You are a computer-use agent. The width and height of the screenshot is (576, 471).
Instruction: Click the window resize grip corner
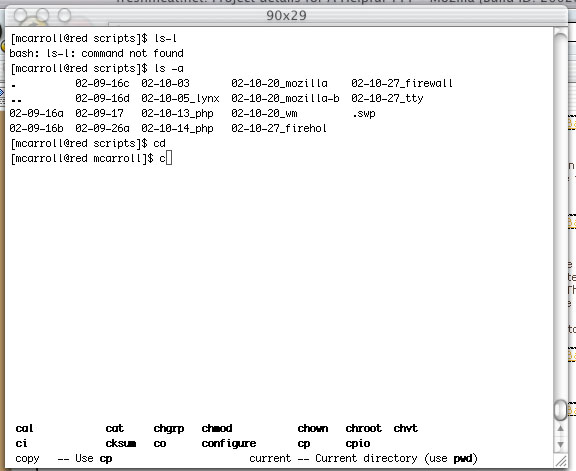click(561, 461)
